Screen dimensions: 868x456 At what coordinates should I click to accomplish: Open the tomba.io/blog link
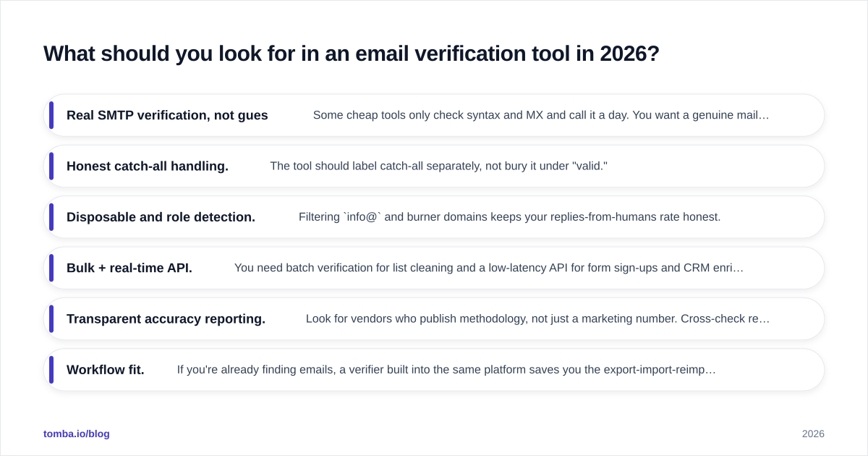tap(77, 434)
